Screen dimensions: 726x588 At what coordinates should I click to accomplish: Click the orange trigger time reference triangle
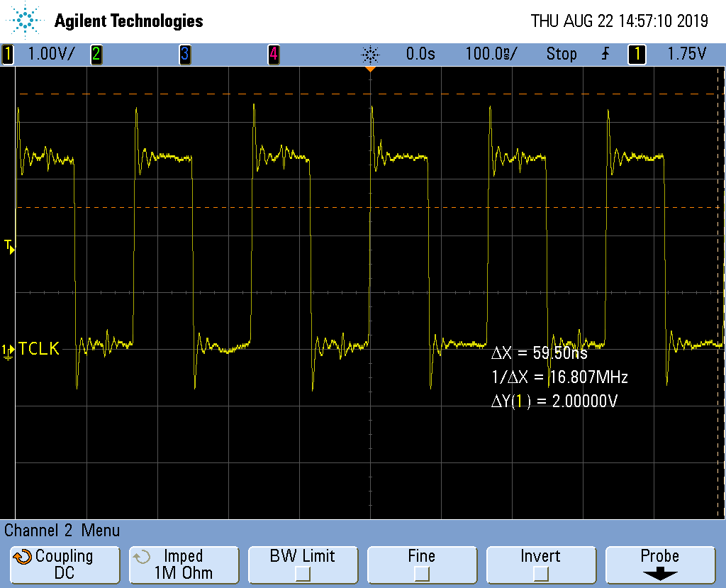point(370,70)
